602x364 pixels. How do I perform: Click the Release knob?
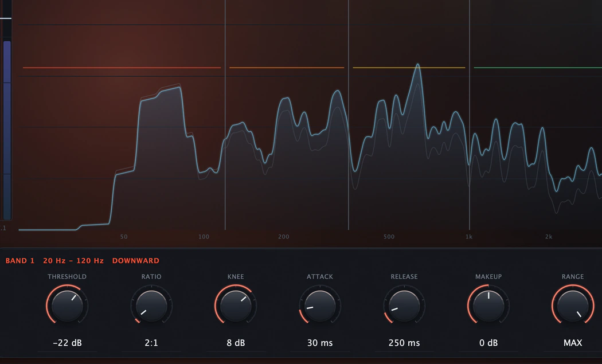click(x=404, y=306)
